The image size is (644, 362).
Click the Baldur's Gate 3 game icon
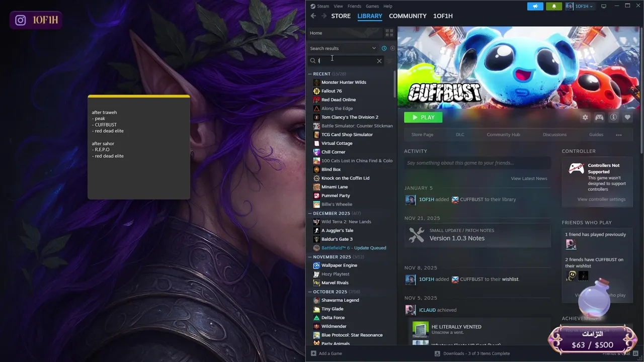tap(316, 239)
